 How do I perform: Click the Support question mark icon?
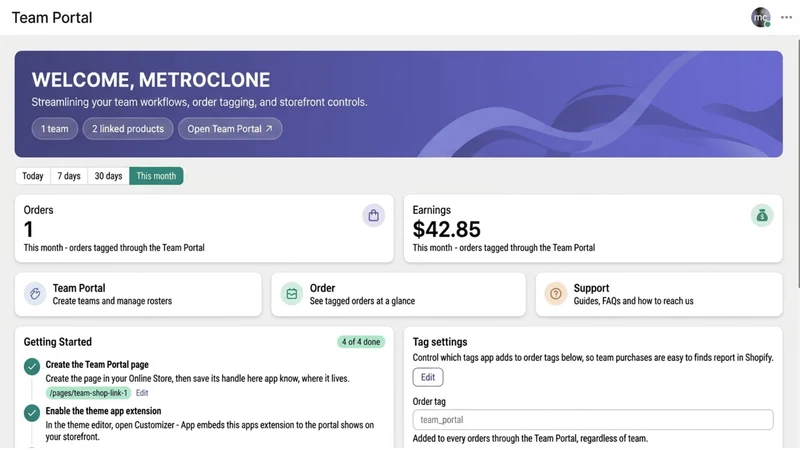coord(556,294)
